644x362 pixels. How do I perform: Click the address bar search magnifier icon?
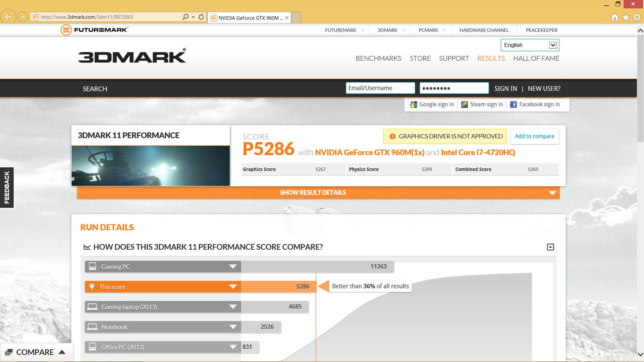tap(185, 17)
